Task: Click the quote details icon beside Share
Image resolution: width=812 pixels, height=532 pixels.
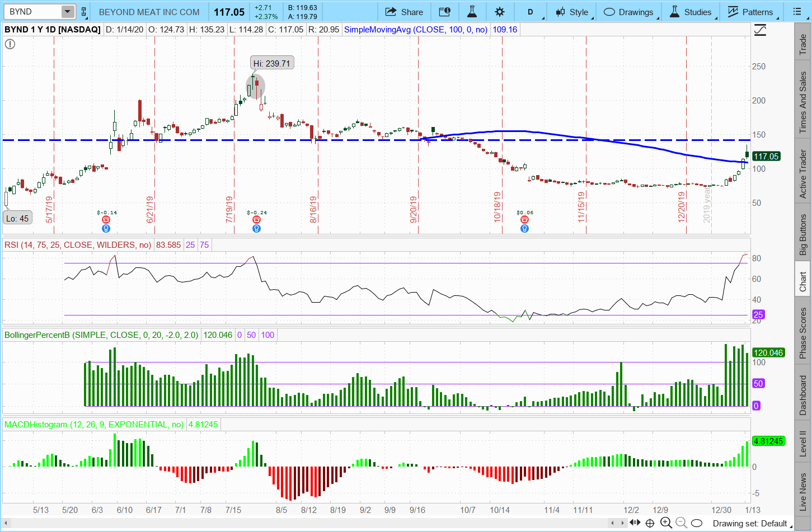Action: coord(444,12)
